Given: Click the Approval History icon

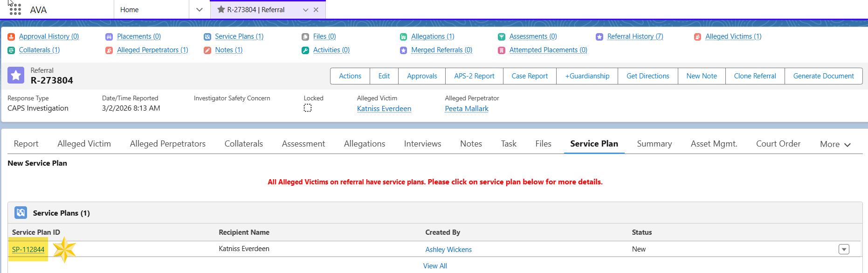Looking at the screenshot, I should tap(11, 36).
